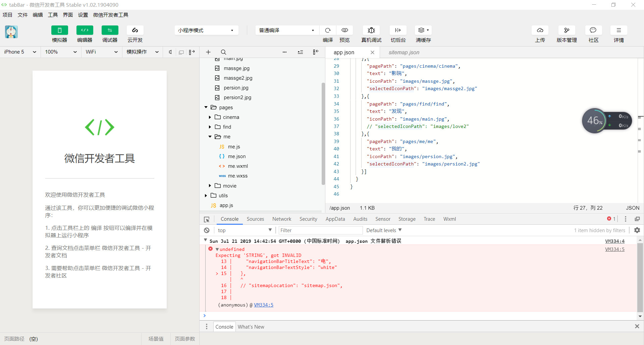Expand the movie folder
The width and height of the screenshot is (644, 345).
point(210,186)
